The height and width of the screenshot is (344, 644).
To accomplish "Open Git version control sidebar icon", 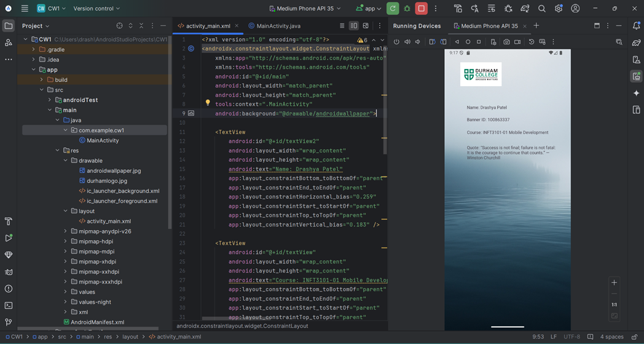I will [x=8, y=322].
